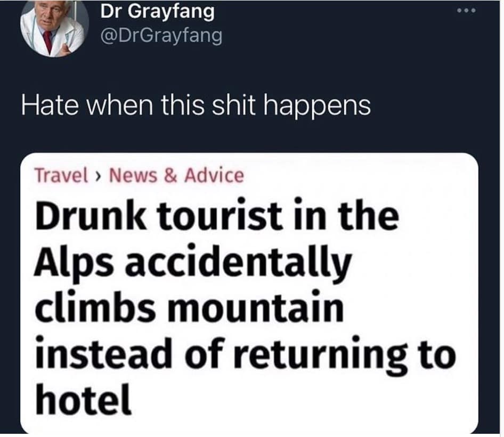The image size is (504, 437).
Task: Open the three-dot more options menu
Action: coord(466,11)
